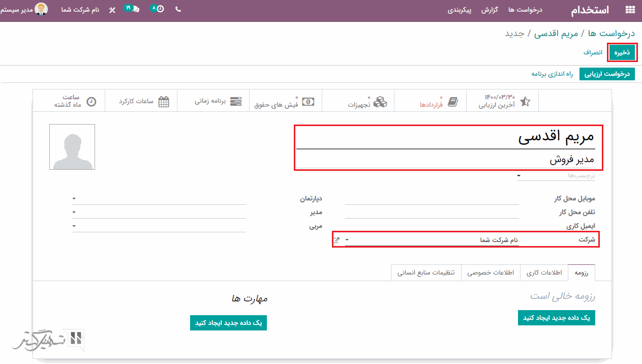Click the ذخیره save button
The image size is (642, 364).
pyautogui.click(x=622, y=52)
